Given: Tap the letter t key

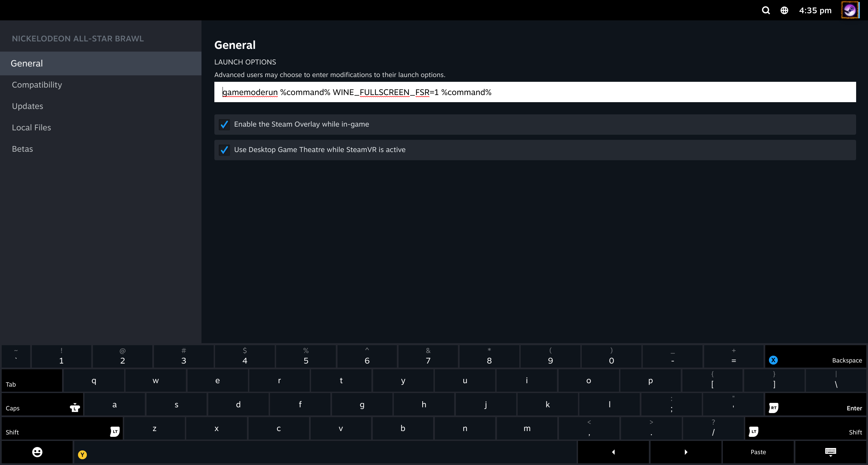Looking at the screenshot, I should 341,380.
